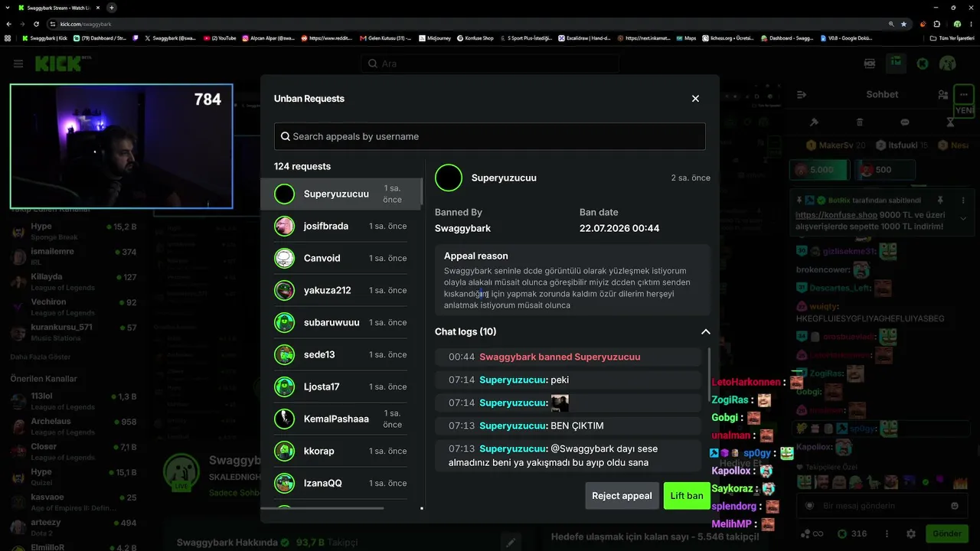Open subaruwuuu unban request
Viewport: 980px width, 551px height.
point(341,322)
